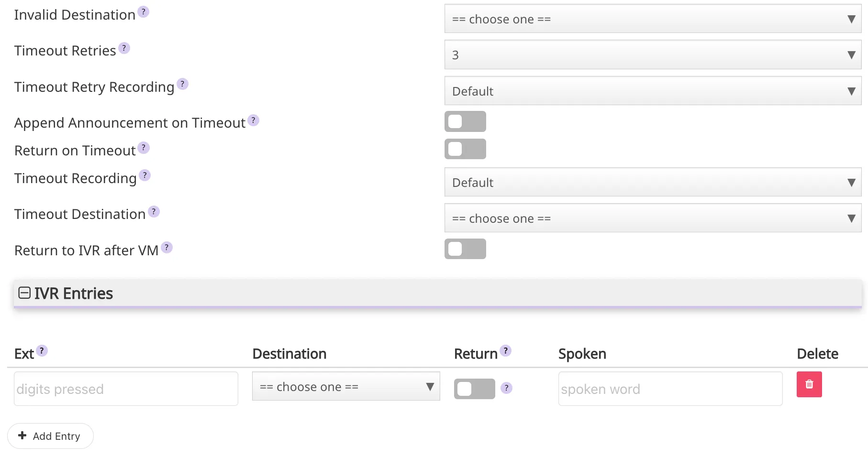The image size is (868, 457).
Task: Open help for Return on Timeout
Action: (144, 148)
